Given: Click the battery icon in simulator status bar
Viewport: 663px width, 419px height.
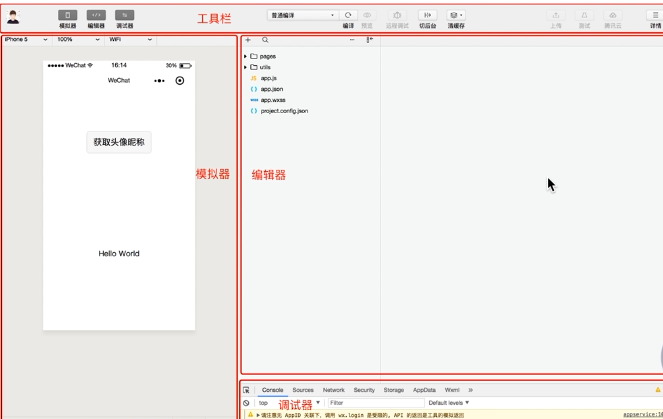Looking at the screenshot, I should (x=185, y=66).
